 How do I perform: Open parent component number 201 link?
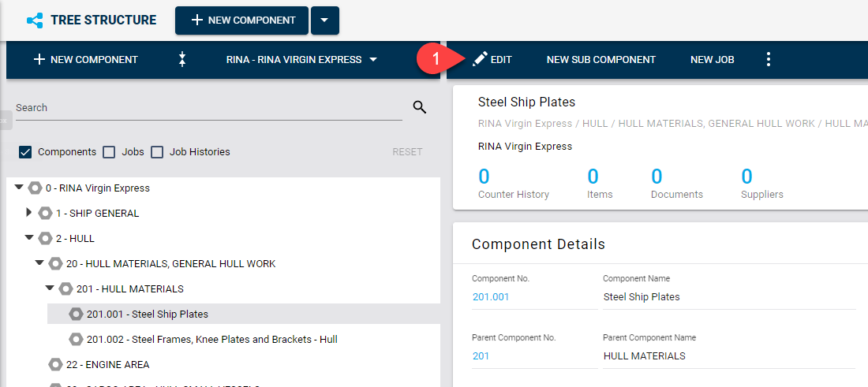481,355
